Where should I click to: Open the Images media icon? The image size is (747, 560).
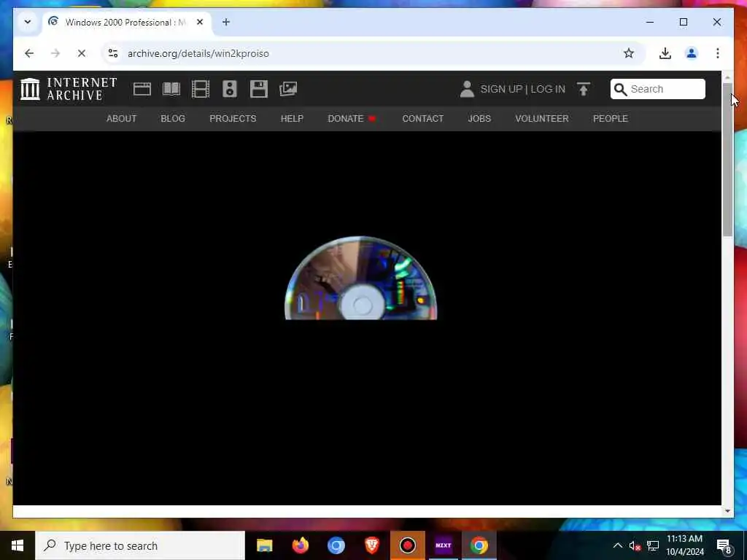click(x=288, y=89)
